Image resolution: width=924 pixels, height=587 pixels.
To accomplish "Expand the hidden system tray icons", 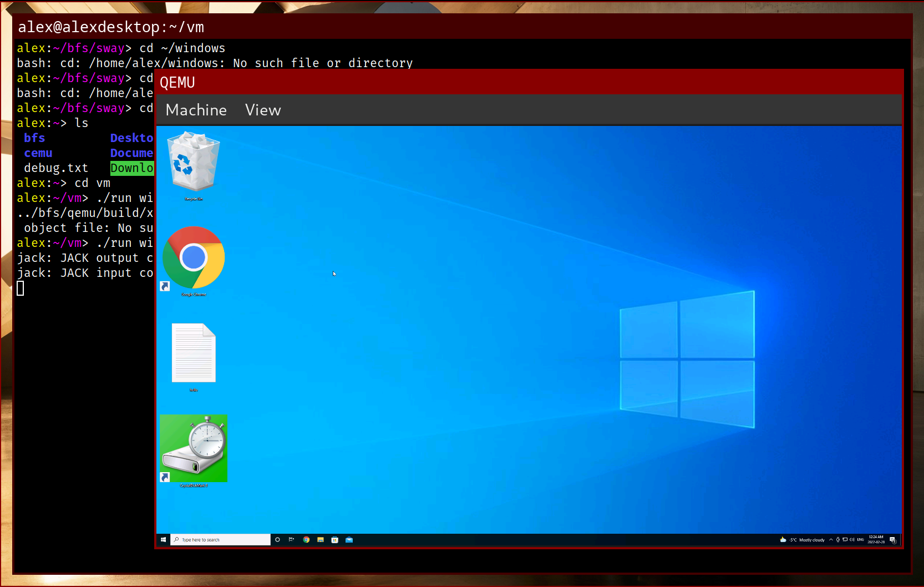I will pos(831,539).
